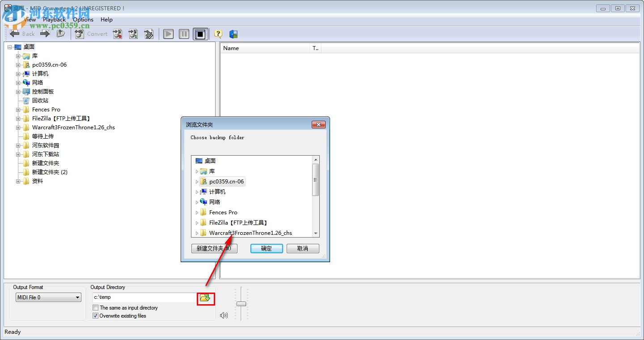Uncheck 'Overwrite existing files' checkbox
The width and height of the screenshot is (644, 340).
coord(95,316)
